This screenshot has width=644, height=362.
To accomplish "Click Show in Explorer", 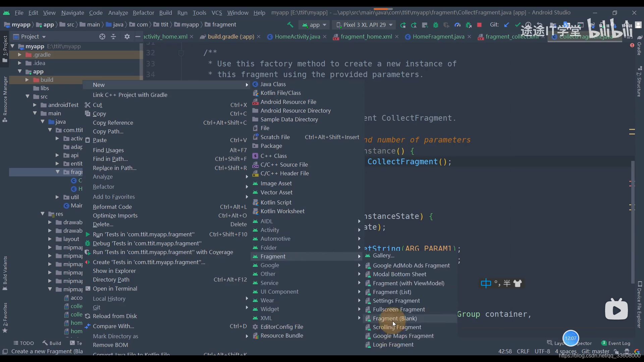I will (114, 271).
